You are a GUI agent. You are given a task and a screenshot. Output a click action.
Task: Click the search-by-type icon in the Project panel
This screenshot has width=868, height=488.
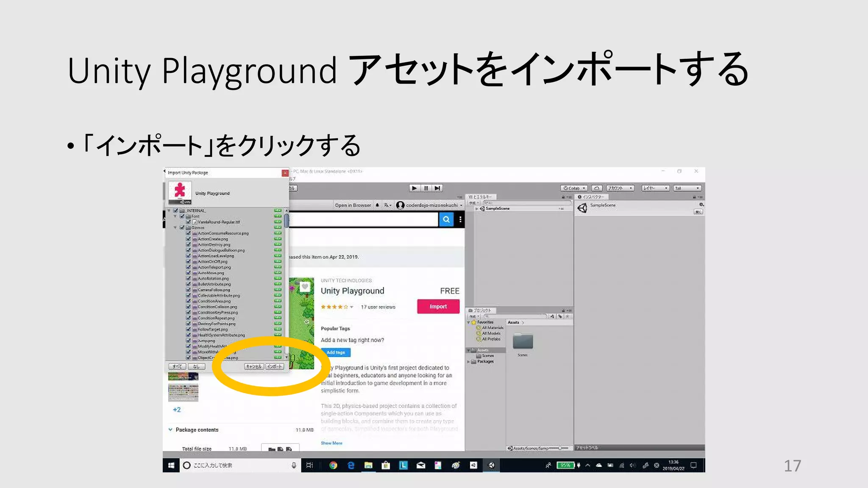coord(552,316)
